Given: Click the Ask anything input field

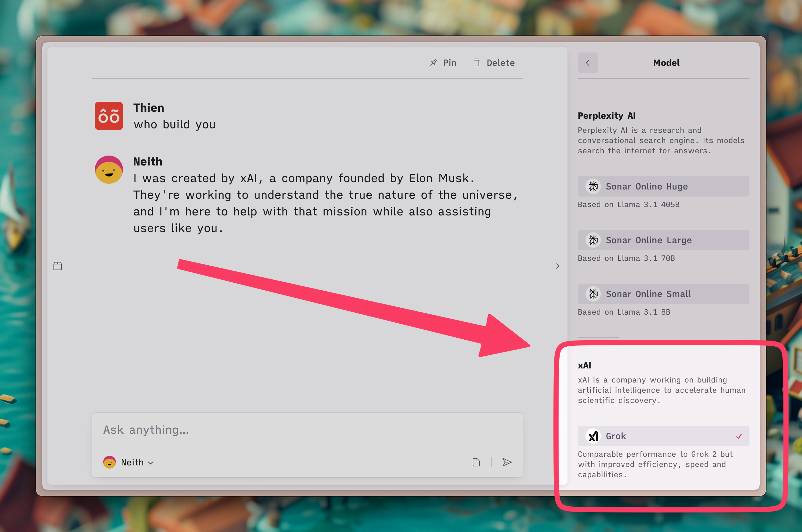Looking at the screenshot, I should (x=307, y=430).
